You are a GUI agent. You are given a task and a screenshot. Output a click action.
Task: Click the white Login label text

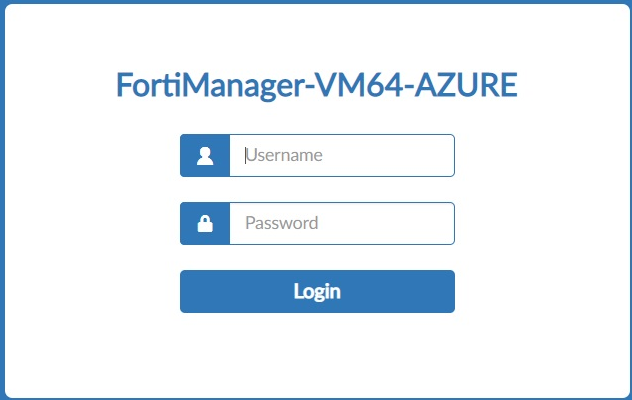coord(317,292)
